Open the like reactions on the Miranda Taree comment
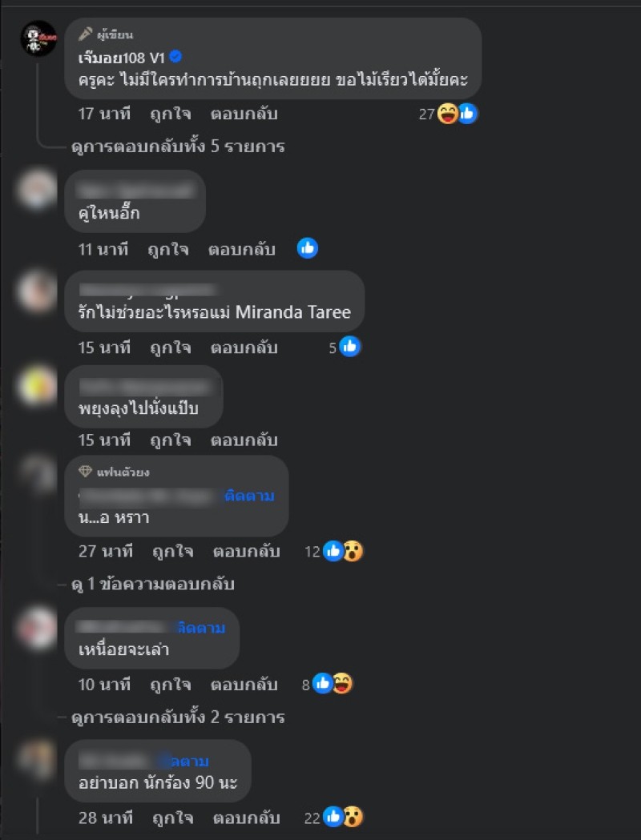Viewport: 641px width, 840px height. tap(350, 347)
